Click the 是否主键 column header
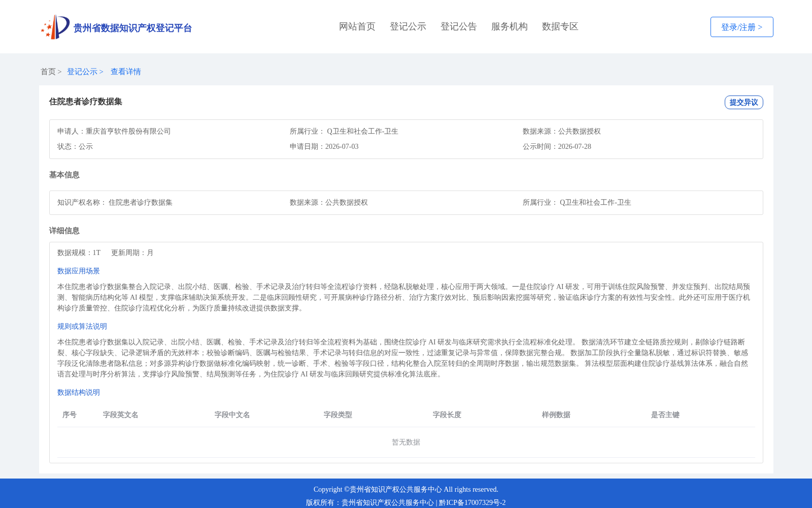812x508 pixels. tap(665, 415)
